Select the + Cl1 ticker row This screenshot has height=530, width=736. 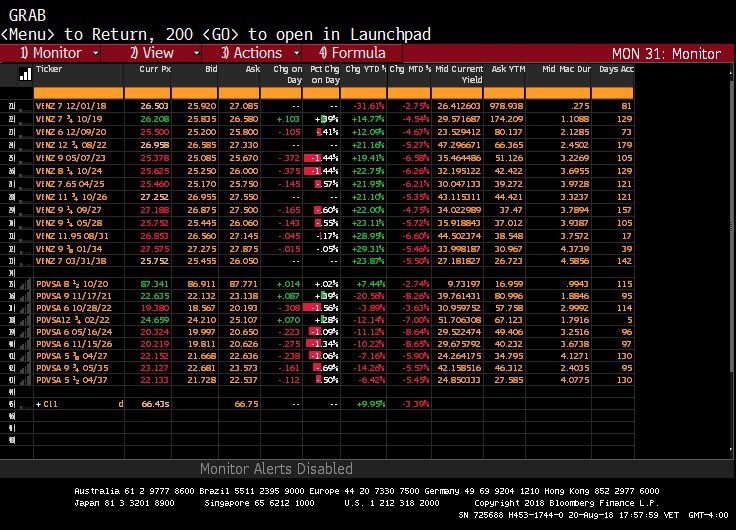(78, 404)
